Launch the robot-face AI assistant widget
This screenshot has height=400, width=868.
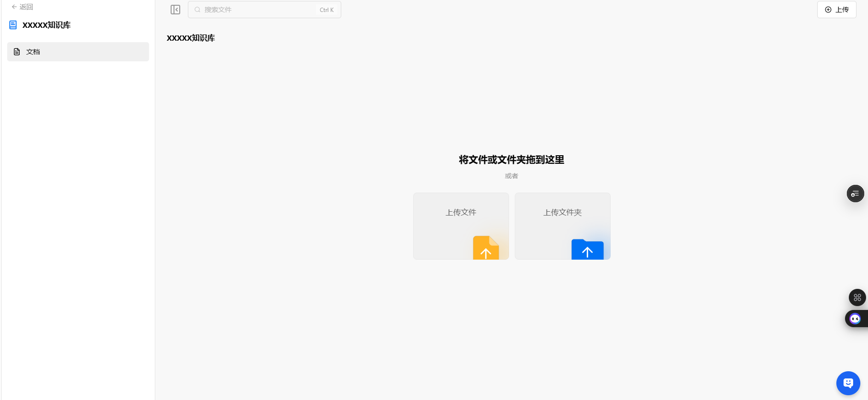tap(855, 319)
